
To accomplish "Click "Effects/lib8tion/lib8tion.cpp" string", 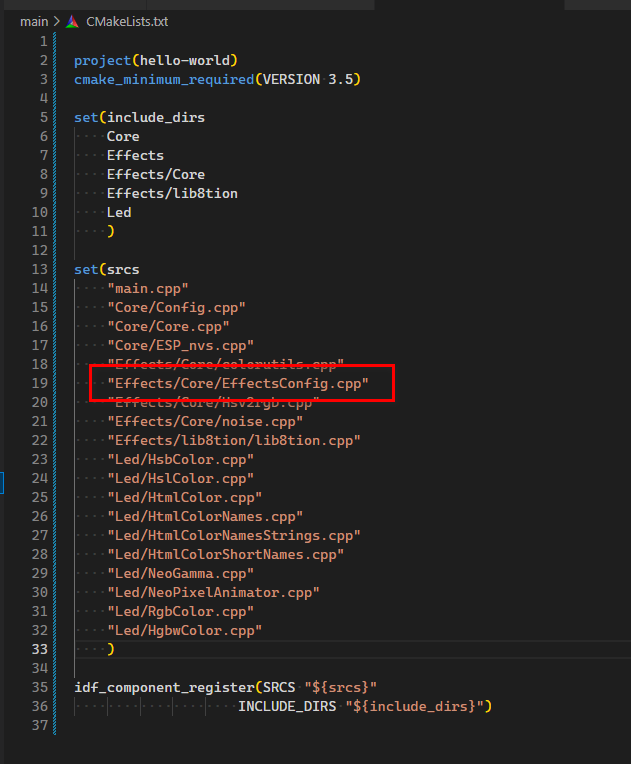I will (x=234, y=440).
